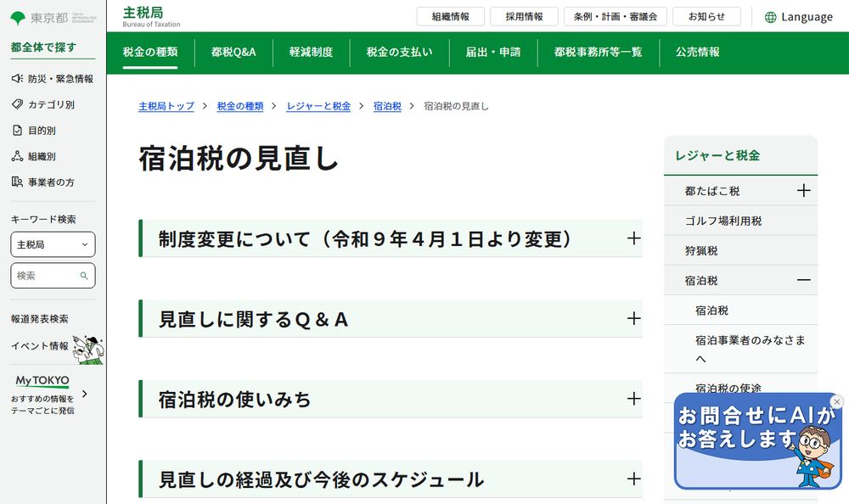Open the 税金の支払い menu tab

coord(399,52)
